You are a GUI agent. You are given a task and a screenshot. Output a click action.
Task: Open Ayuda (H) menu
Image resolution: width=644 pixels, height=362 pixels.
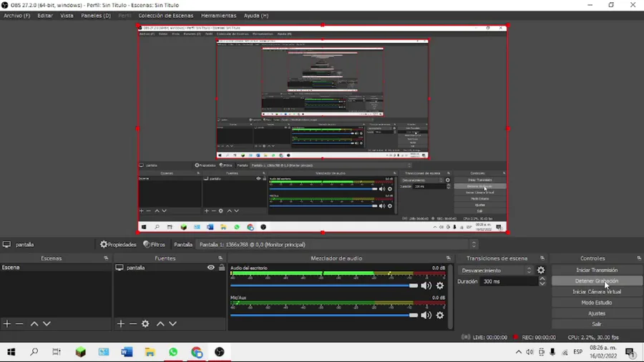click(256, 16)
